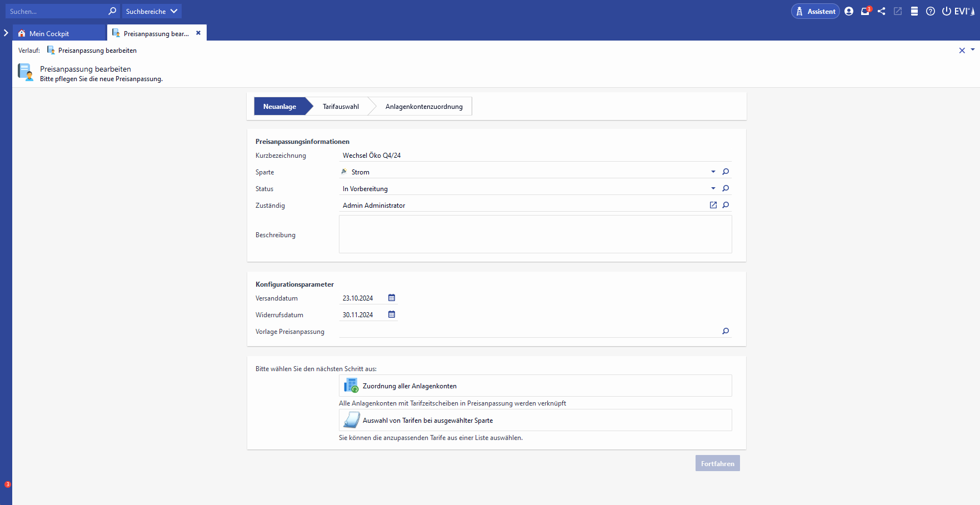Open the Suchbereiche dropdown
This screenshot has width=980, height=505.
(x=152, y=11)
